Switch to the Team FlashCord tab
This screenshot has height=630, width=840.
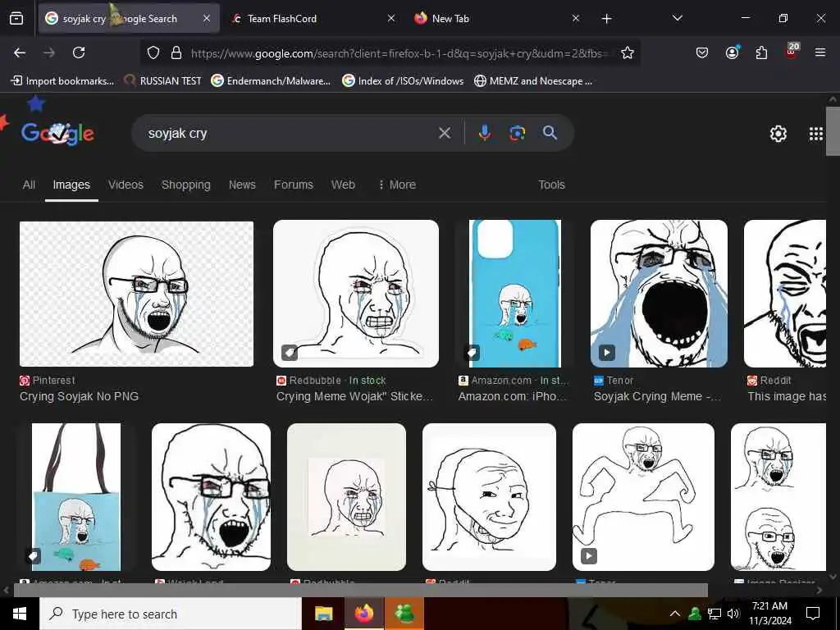click(313, 19)
